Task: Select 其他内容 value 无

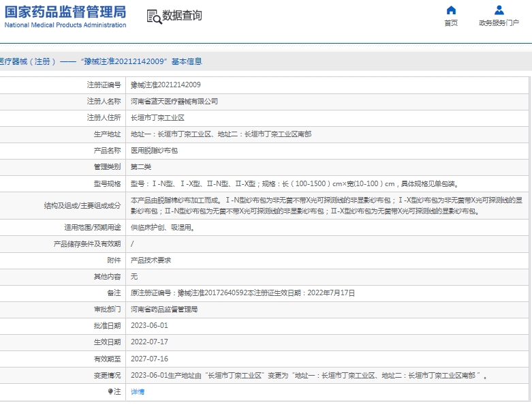Action: [134, 276]
